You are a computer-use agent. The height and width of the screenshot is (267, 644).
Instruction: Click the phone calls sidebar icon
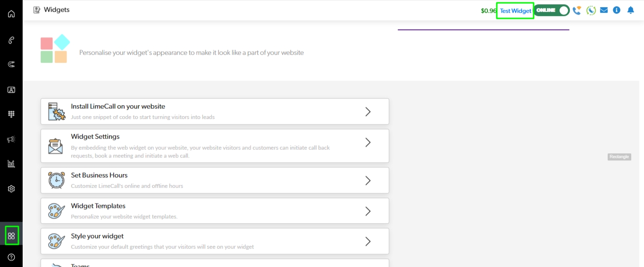pos(11,40)
